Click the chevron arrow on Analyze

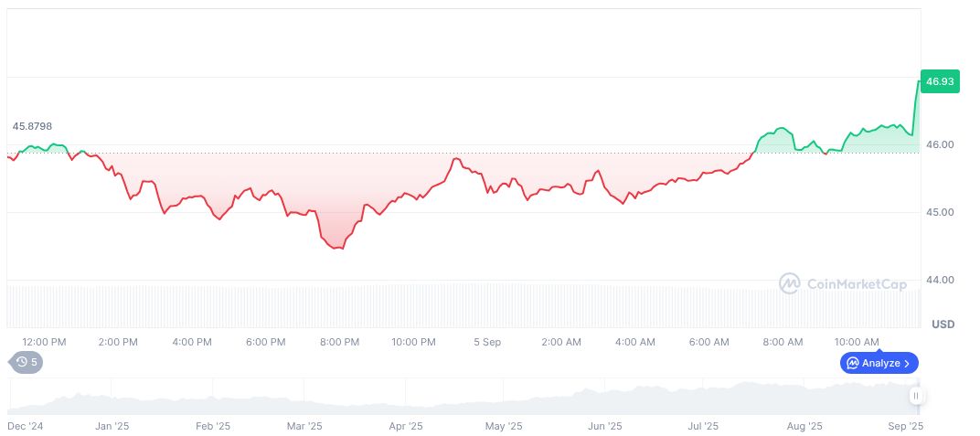(907, 363)
